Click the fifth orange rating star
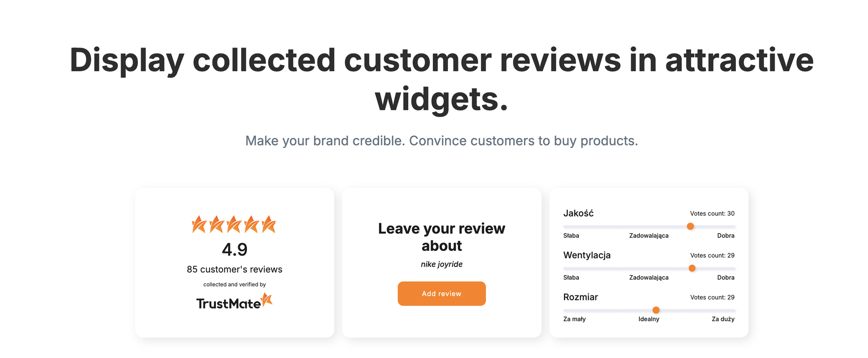Viewport: 868px width, 358px height. pyautogui.click(x=269, y=224)
